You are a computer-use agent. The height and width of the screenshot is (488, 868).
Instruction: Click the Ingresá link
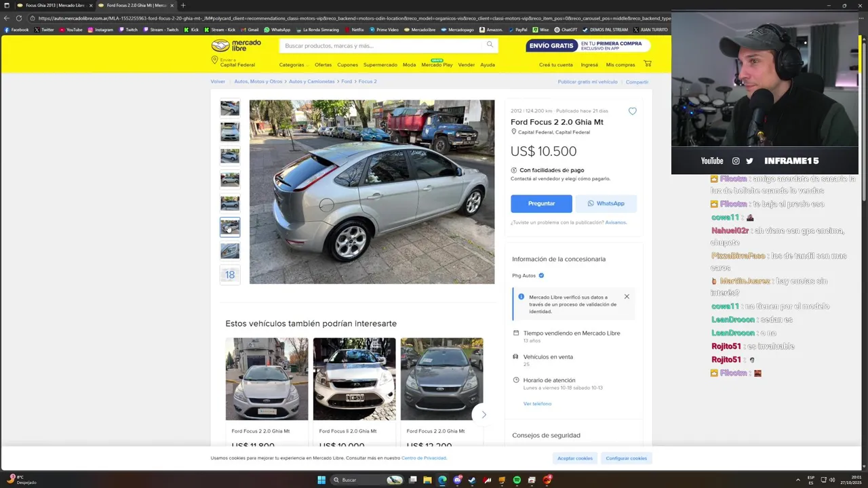(589, 65)
